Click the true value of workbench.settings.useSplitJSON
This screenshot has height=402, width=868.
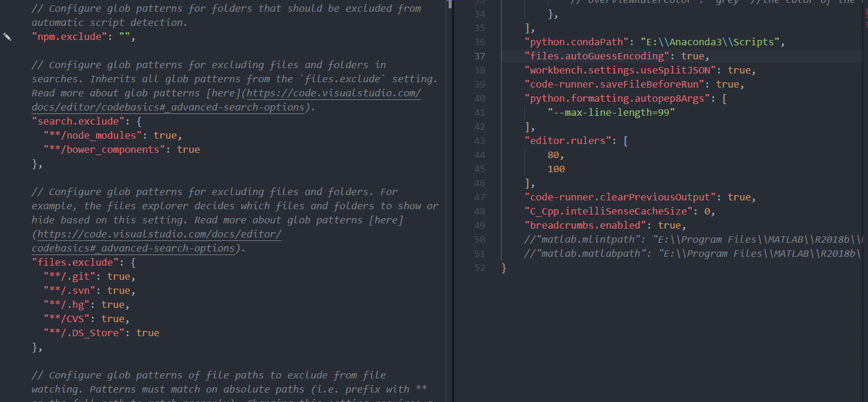click(741, 70)
